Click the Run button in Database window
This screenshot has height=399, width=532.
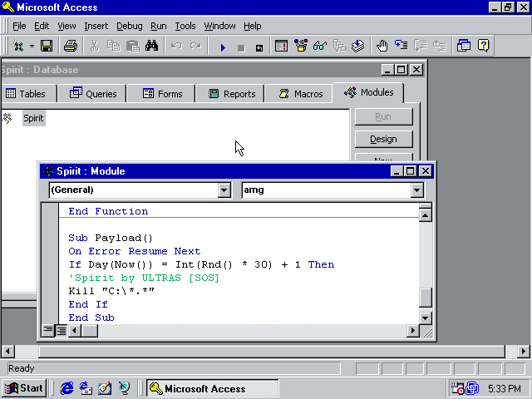383,116
